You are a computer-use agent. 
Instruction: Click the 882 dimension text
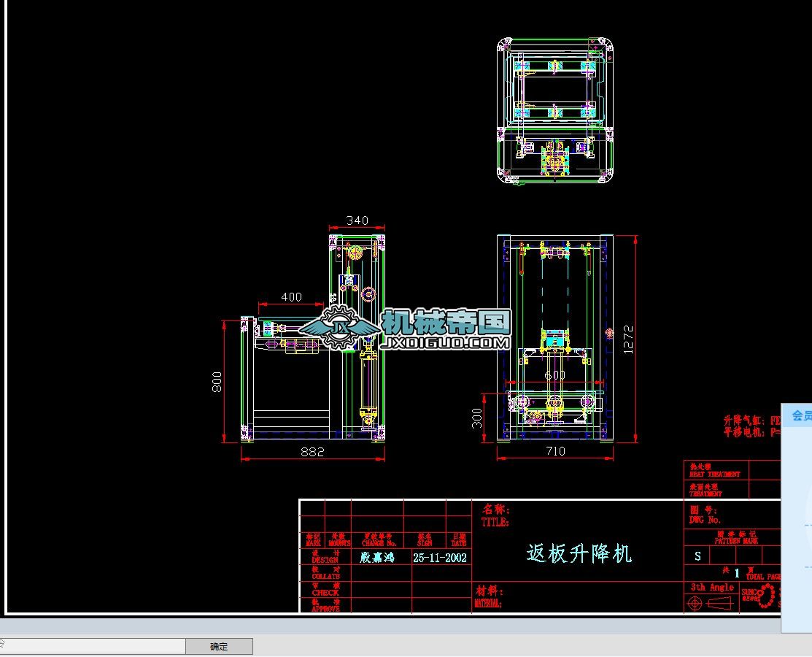tap(313, 452)
